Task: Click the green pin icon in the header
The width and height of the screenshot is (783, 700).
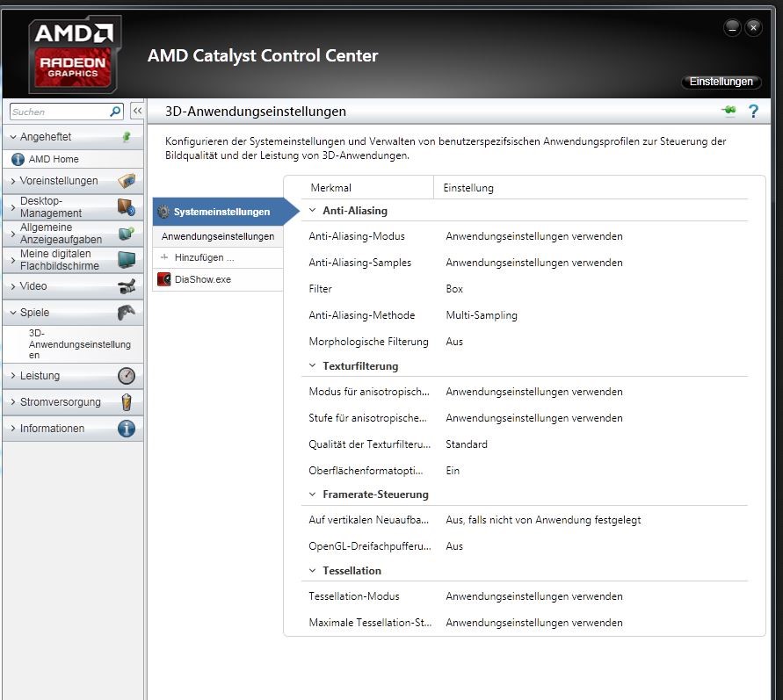Action: [727, 112]
